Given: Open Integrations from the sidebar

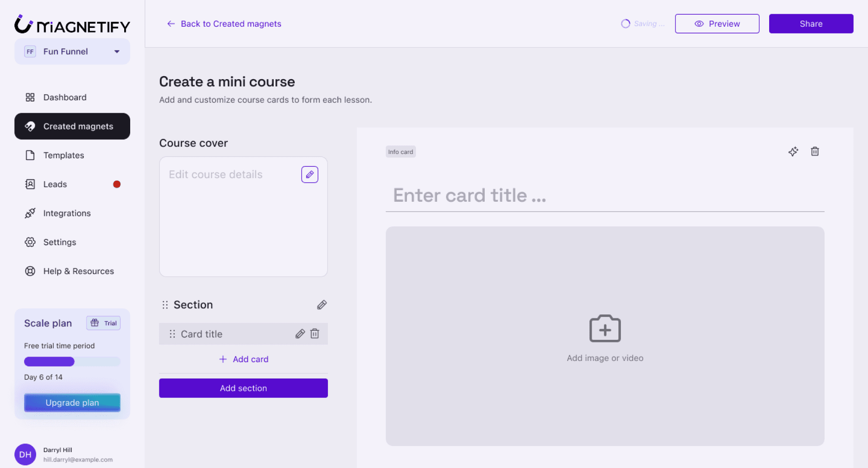Looking at the screenshot, I should click(67, 213).
